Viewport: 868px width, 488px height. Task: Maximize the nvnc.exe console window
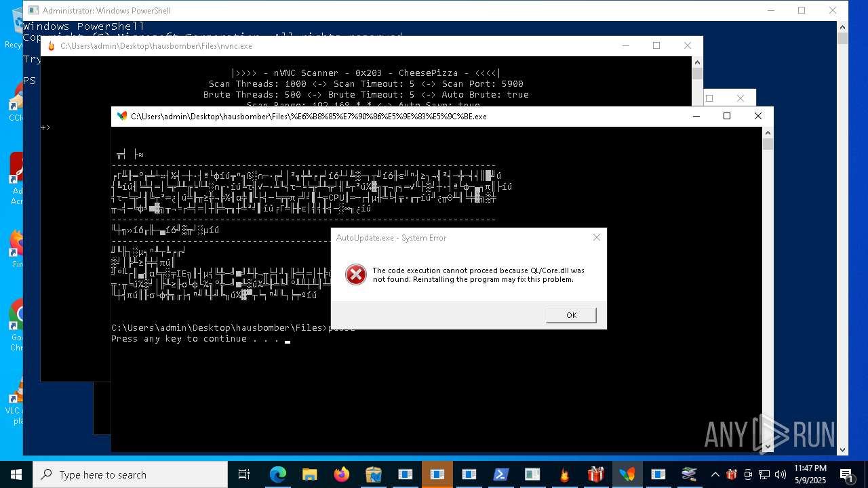pyautogui.click(x=656, y=45)
